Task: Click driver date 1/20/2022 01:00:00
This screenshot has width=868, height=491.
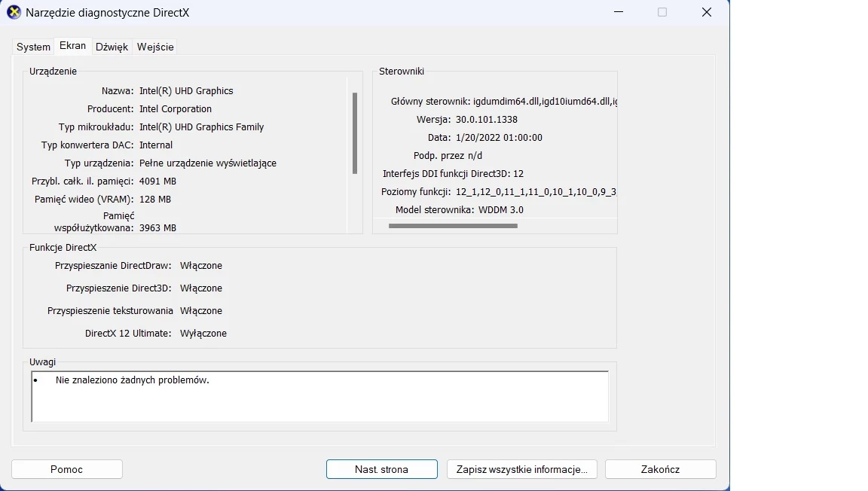Action: pyautogui.click(x=499, y=138)
